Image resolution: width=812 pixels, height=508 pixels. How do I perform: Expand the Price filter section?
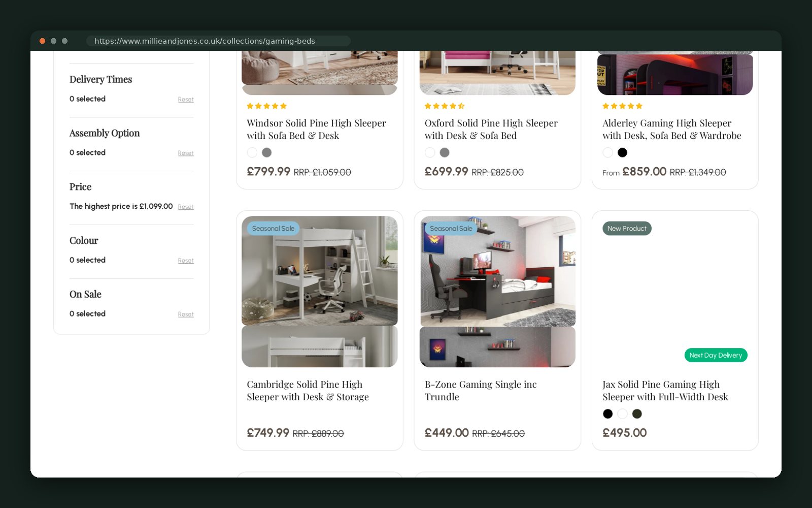coord(80,187)
